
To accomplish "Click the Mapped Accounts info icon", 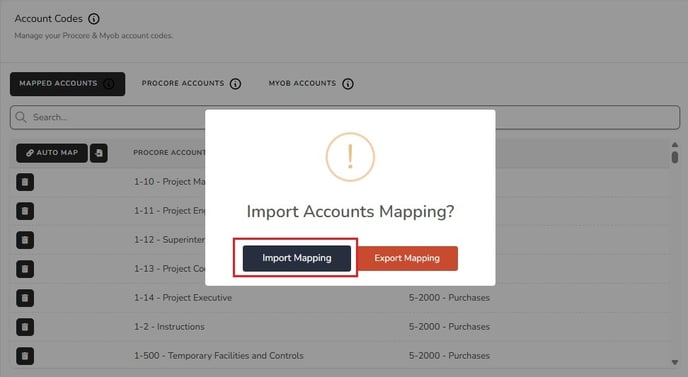I will (x=108, y=83).
